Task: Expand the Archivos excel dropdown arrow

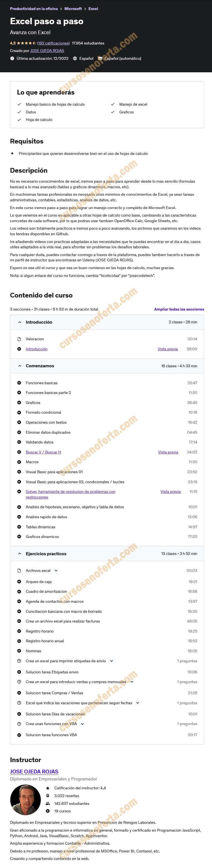Action: point(56,571)
